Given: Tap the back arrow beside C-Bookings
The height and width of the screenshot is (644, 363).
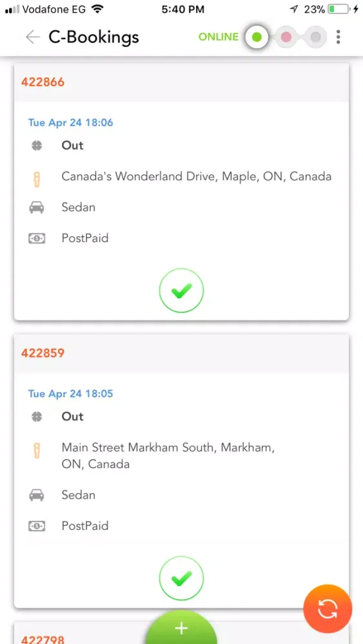Looking at the screenshot, I should pos(32,37).
